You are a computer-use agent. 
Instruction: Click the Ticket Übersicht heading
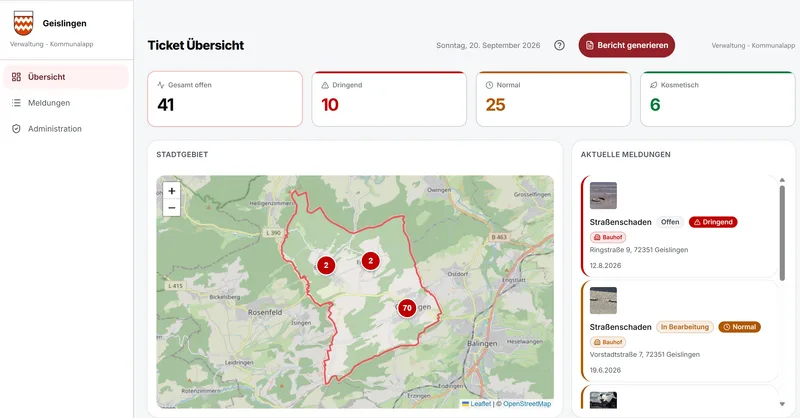click(196, 45)
